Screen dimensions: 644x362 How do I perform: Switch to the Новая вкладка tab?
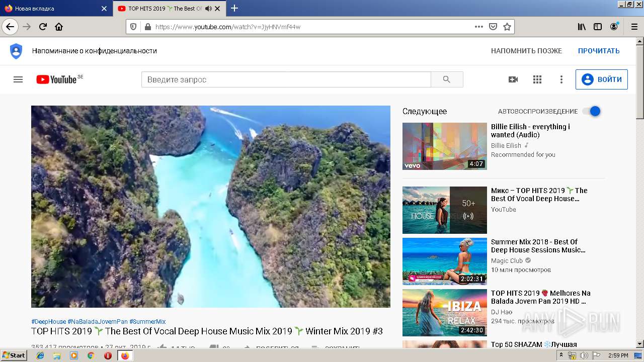56,9
